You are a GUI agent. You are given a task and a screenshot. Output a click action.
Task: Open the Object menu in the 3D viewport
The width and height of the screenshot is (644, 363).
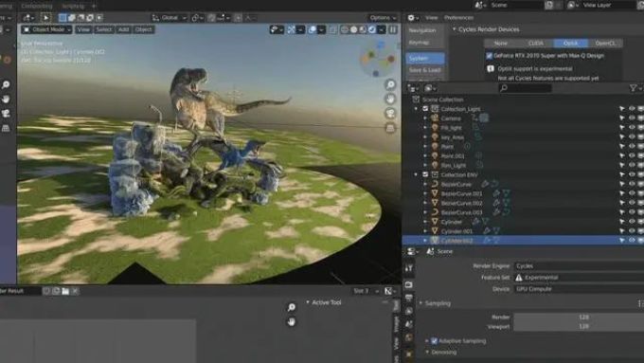tap(143, 29)
